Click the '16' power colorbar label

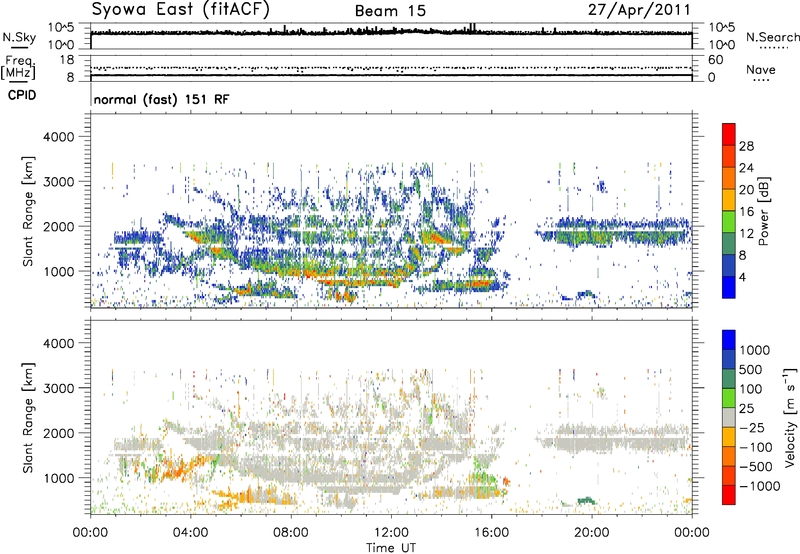[746, 212]
